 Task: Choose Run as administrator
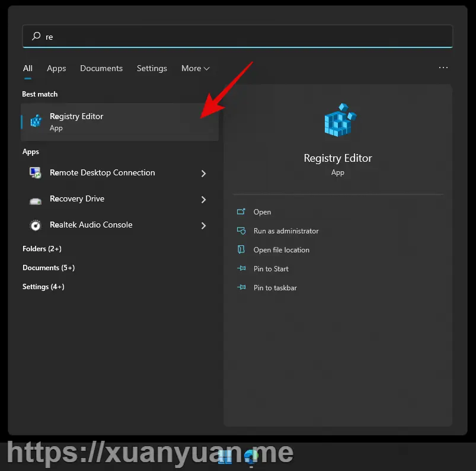pos(286,231)
